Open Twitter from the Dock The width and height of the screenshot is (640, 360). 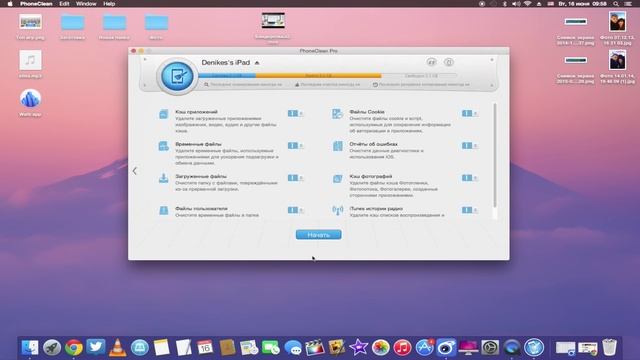coord(96,347)
